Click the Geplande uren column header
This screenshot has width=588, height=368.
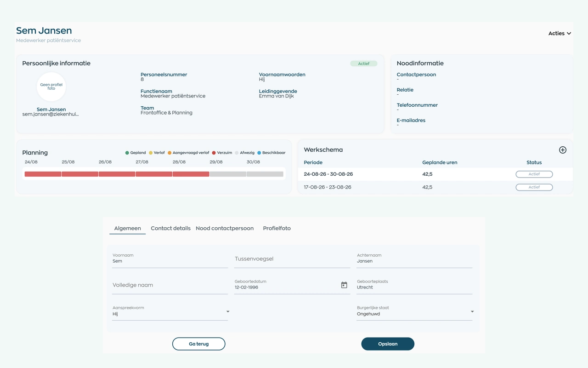tap(440, 162)
